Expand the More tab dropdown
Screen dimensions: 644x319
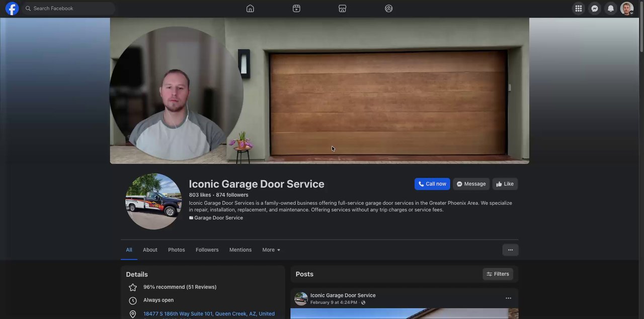[271, 250]
